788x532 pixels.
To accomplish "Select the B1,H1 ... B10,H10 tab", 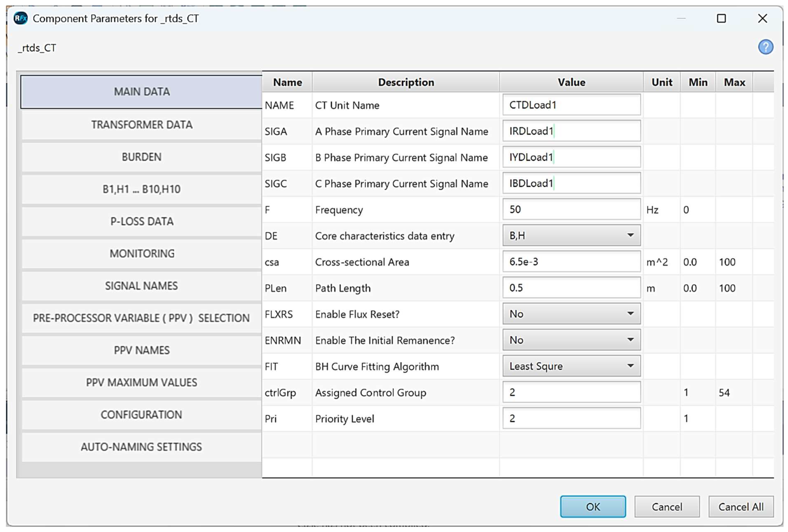I will pyautogui.click(x=142, y=189).
